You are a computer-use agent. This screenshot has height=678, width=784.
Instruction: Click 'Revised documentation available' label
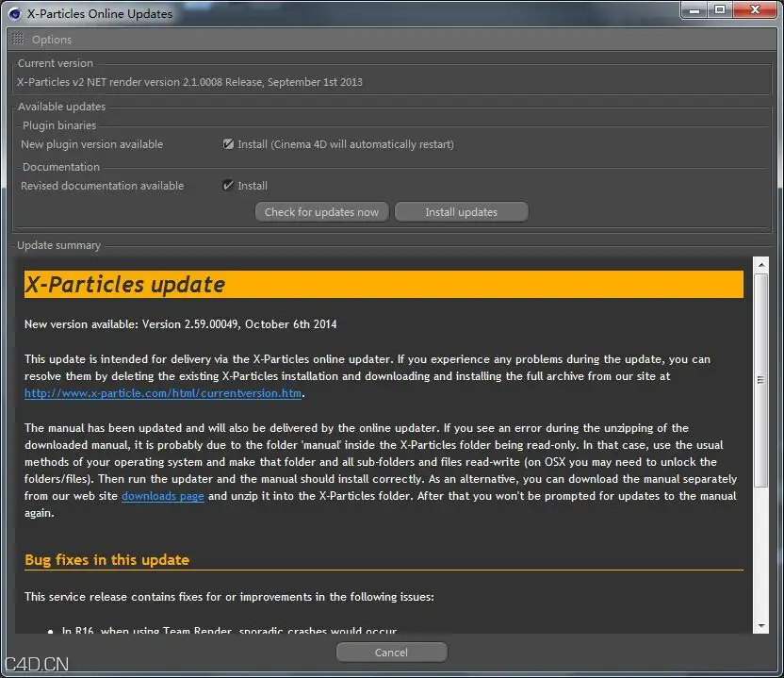pyautogui.click(x=102, y=186)
